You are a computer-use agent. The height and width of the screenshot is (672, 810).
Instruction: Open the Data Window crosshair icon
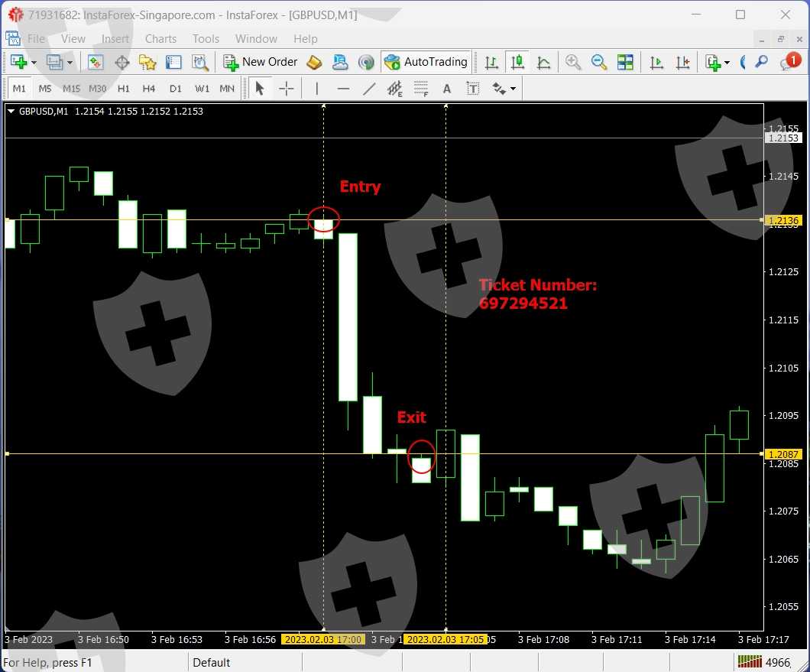point(122,62)
